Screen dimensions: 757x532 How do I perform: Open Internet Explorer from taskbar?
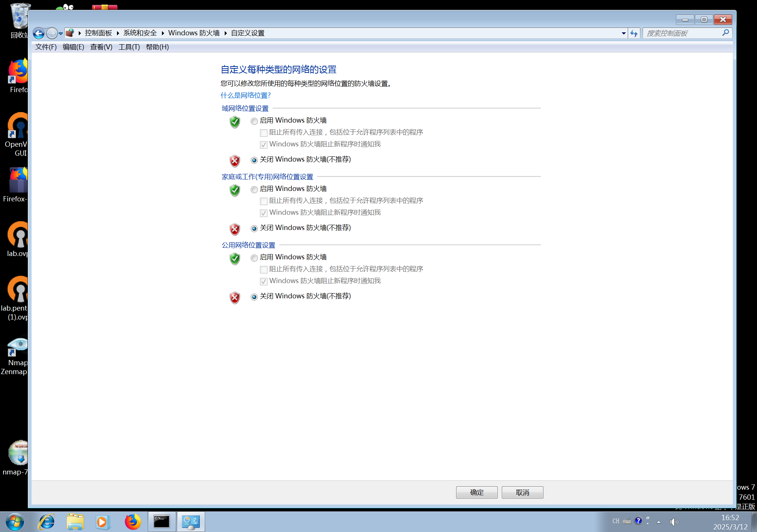point(47,522)
